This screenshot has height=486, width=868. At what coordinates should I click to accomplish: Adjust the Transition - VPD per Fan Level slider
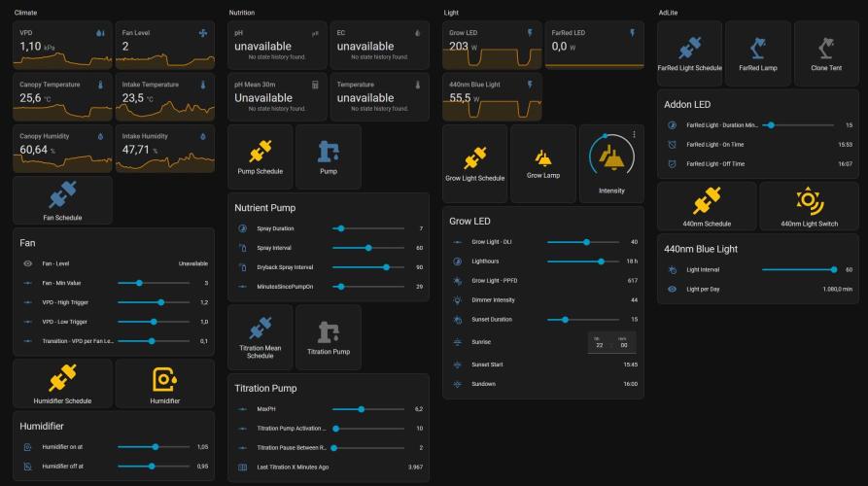[x=154, y=341]
